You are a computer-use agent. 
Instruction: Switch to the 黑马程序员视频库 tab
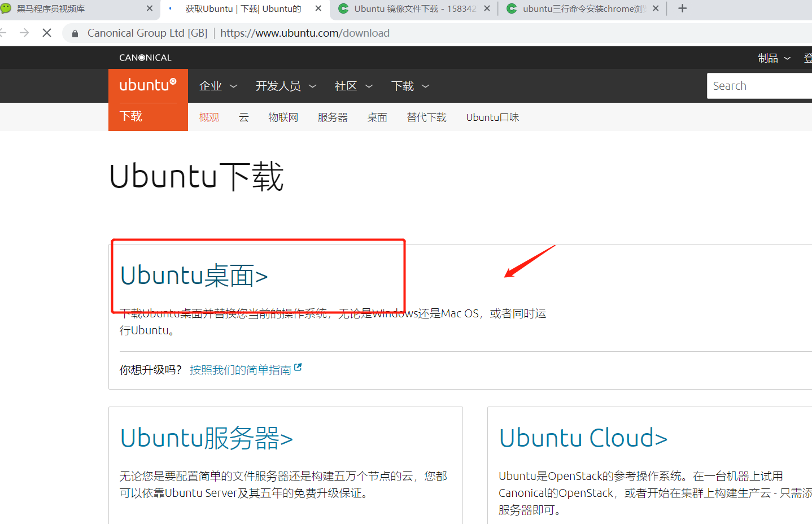(x=51, y=9)
